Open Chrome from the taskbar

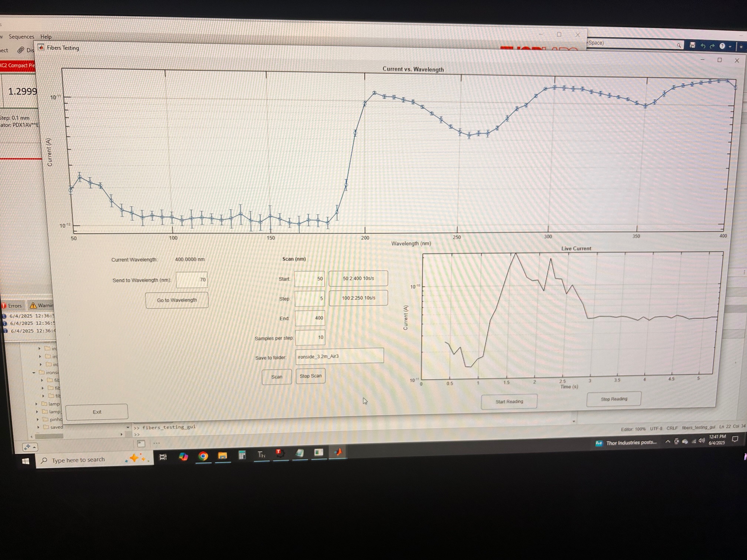[203, 456]
